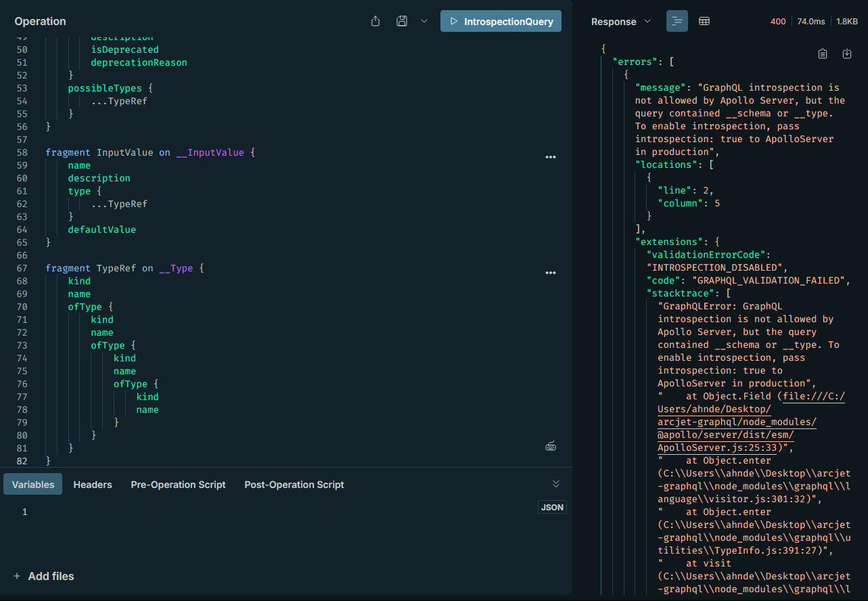Open the dropdown beside the save icon
The image size is (868, 601).
pyautogui.click(x=424, y=21)
